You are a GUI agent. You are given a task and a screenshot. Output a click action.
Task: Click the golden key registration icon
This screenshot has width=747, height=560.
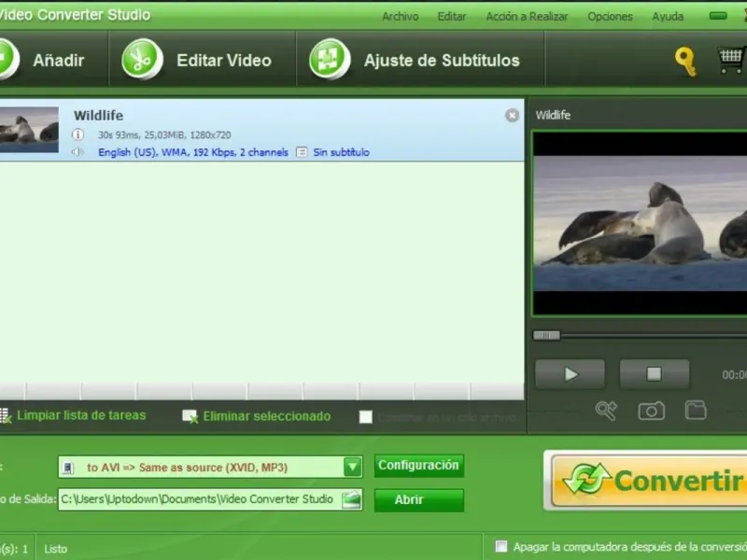pyautogui.click(x=685, y=62)
